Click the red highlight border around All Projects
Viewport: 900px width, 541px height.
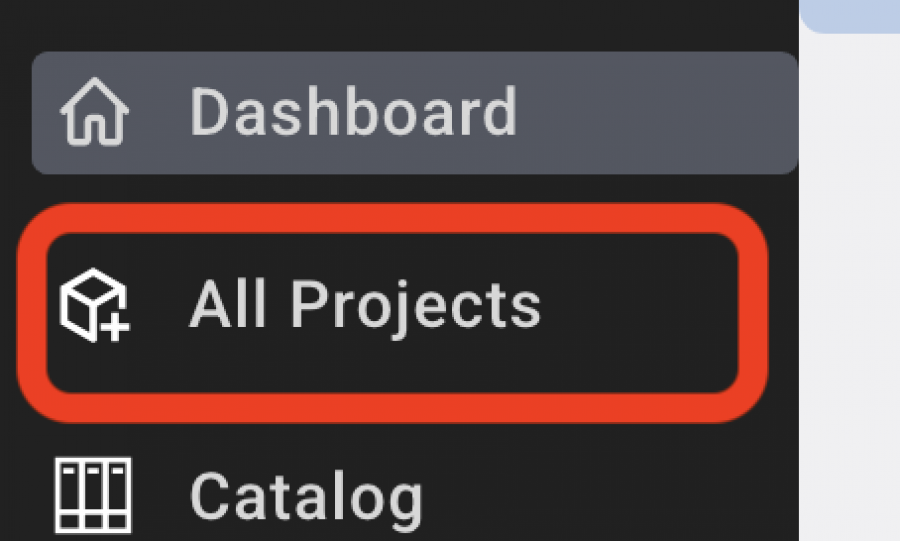click(393, 218)
